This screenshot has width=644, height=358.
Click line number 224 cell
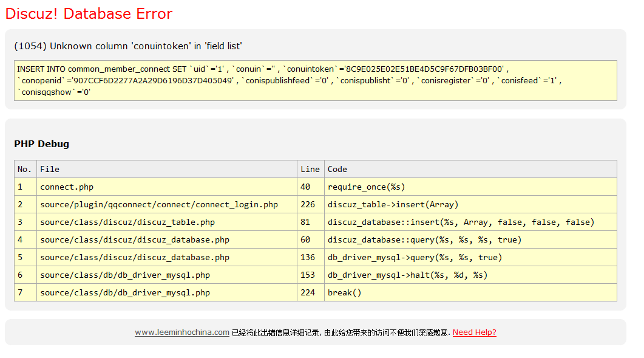[x=311, y=292]
